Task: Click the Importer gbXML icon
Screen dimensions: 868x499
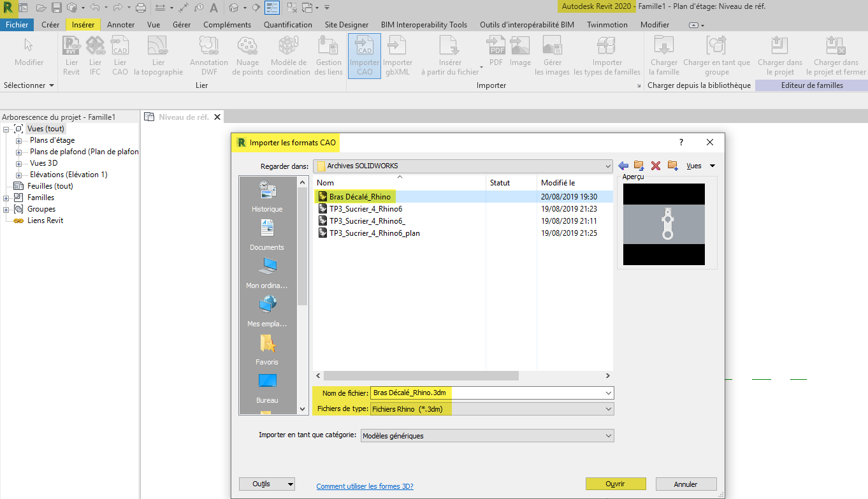Action: tap(398, 55)
